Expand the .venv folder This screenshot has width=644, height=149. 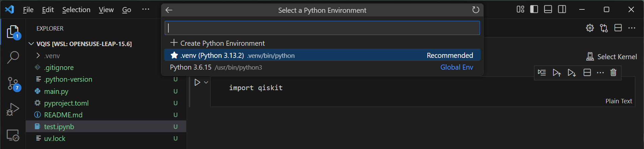[x=38, y=56]
